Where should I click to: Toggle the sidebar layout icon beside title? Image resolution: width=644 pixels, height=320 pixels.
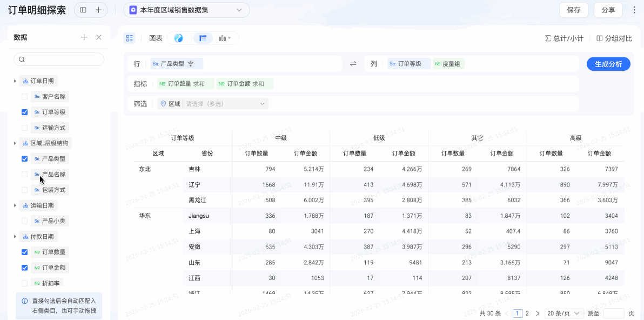pos(83,10)
